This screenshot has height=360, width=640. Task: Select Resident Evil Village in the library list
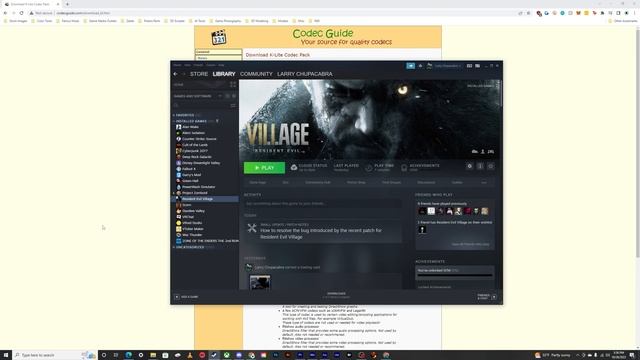(x=205, y=199)
